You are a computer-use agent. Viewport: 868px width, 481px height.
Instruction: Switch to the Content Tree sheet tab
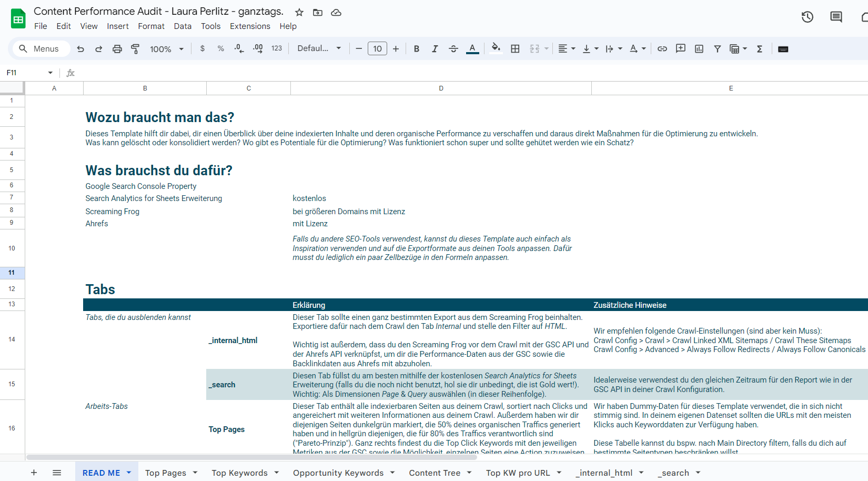click(435, 473)
